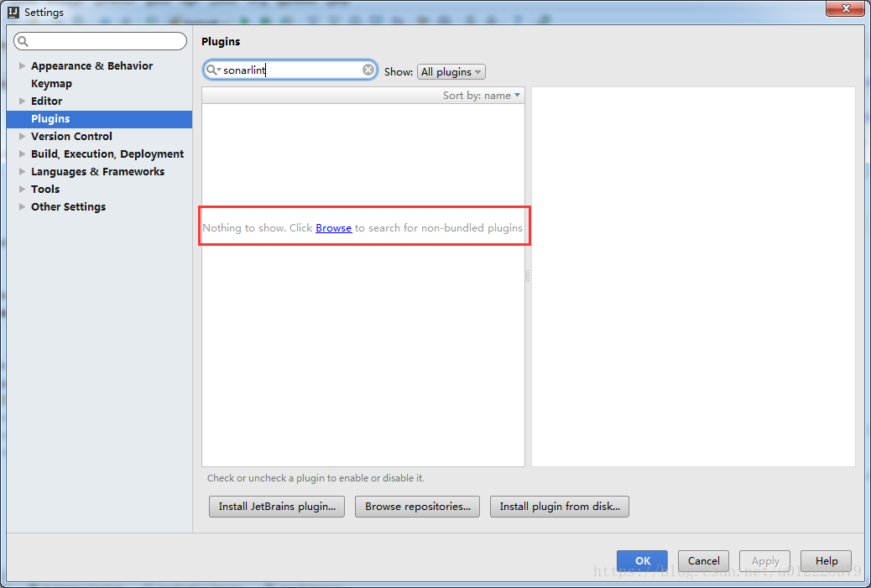871x588 pixels.
Task: Clear the sonarlint plugin search text
Action: click(368, 70)
